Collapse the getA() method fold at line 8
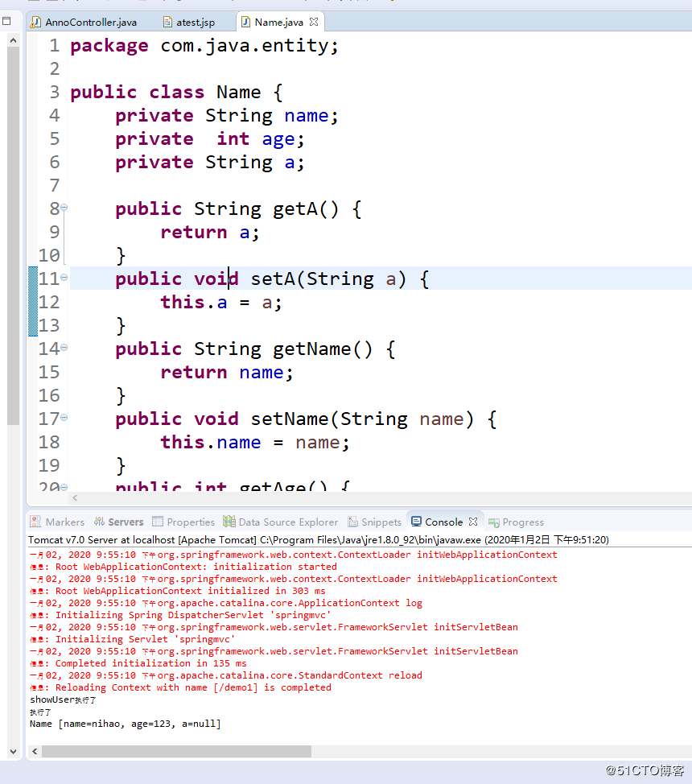The width and height of the screenshot is (692, 784). click(x=64, y=207)
